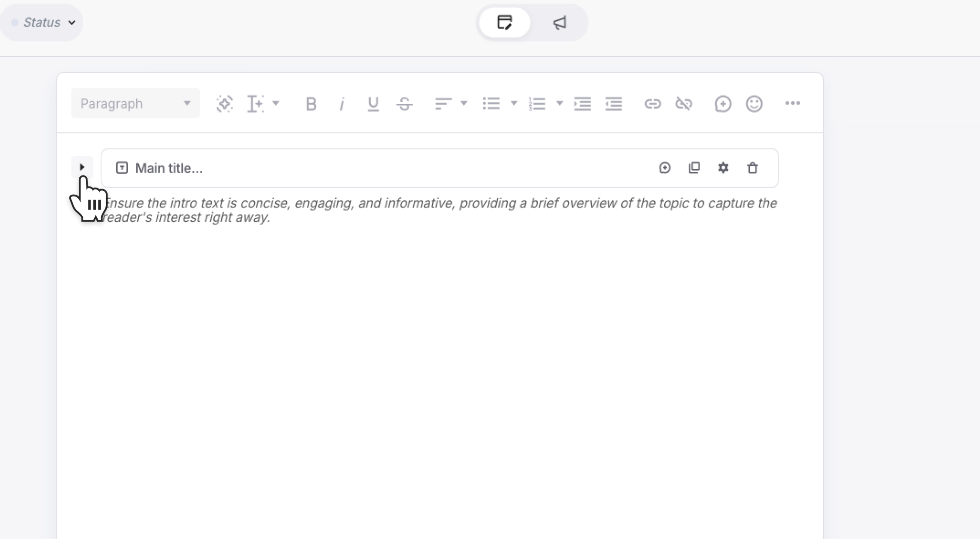Duplicate the Main title block
Image resolution: width=980 pixels, height=539 pixels.
pyautogui.click(x=694, y=168)
